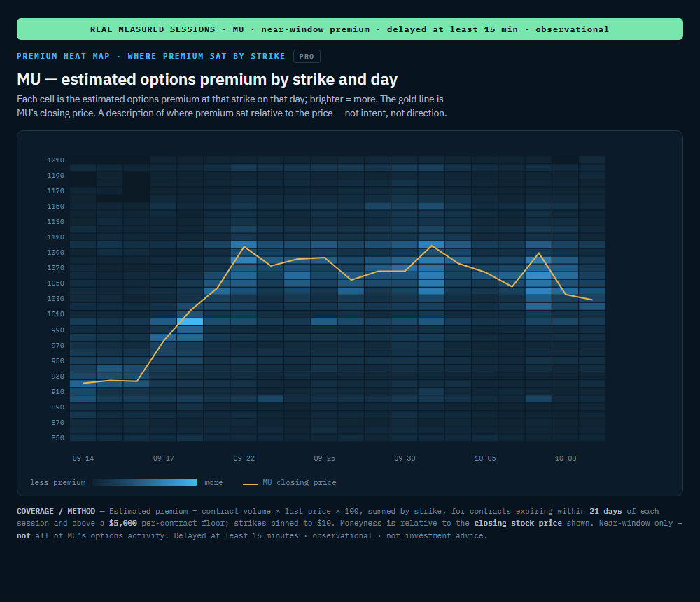Click the 990 strike axis label
Image resolution: width=700 pixels, height=602 pixels.
[x=57, y=330]
